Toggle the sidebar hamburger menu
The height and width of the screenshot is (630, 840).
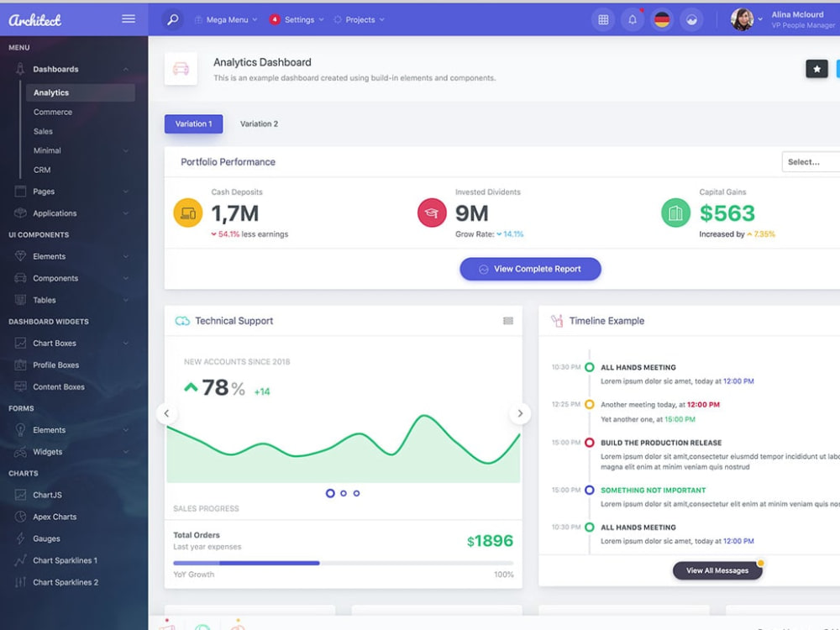(129, 19)
